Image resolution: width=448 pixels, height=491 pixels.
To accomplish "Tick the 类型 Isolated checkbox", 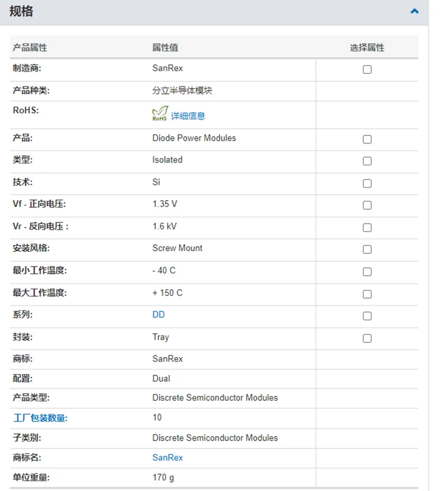I will [367, 161].
